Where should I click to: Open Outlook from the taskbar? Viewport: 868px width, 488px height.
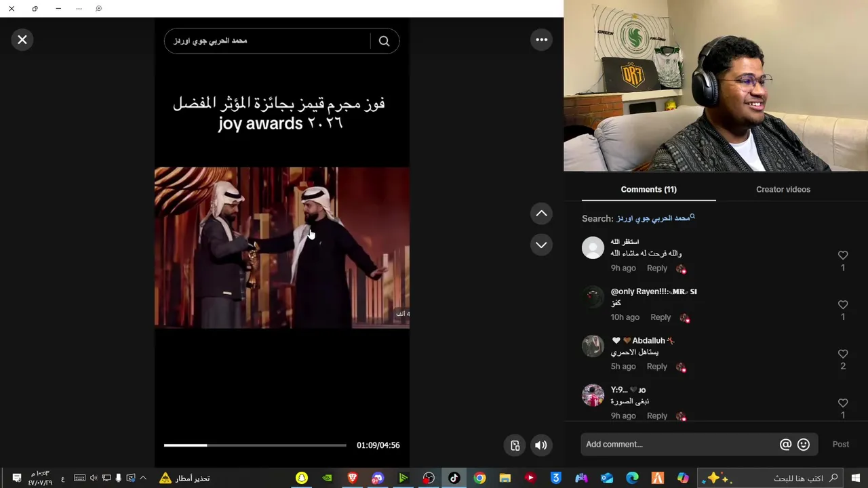pos(607,479)
